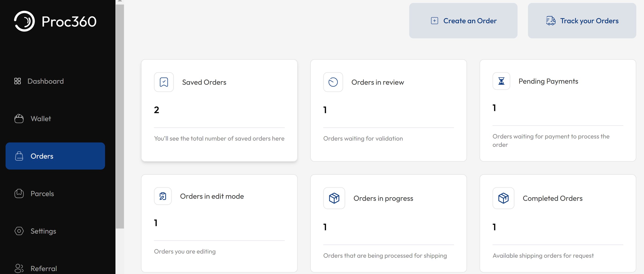Click the Completed Orders card title
The image size is (644, 274).
(552, 198)
